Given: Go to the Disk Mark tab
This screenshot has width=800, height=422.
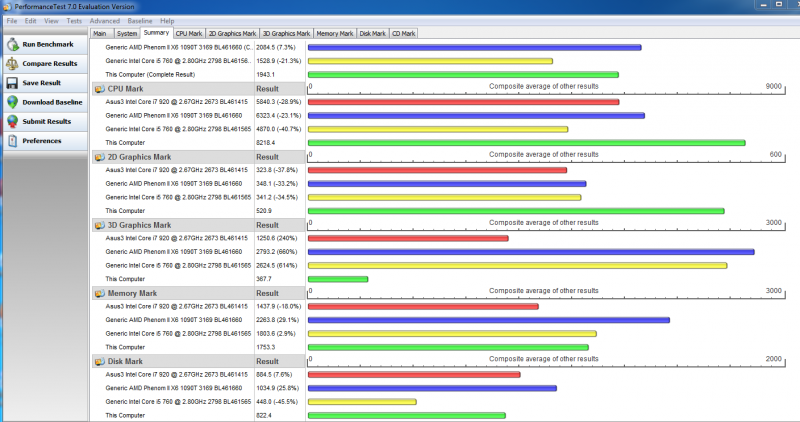Looking at the screenshot, I should (x=372, y=33).
